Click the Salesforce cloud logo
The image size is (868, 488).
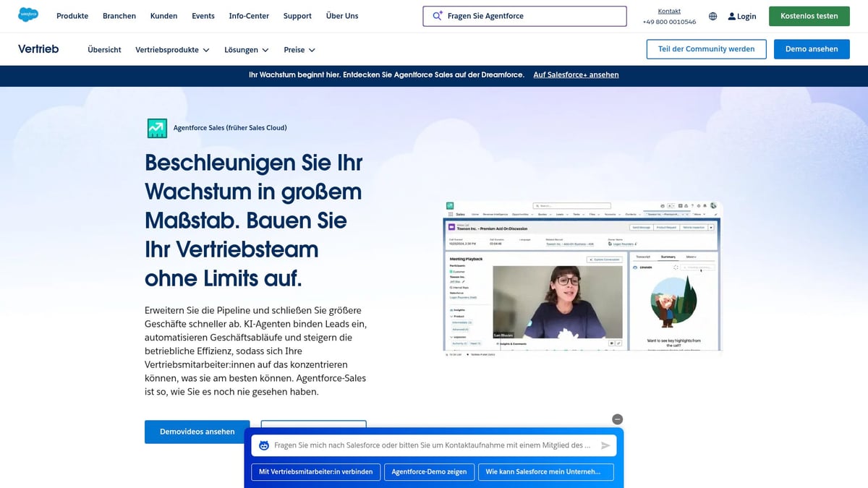coord(27,14)
